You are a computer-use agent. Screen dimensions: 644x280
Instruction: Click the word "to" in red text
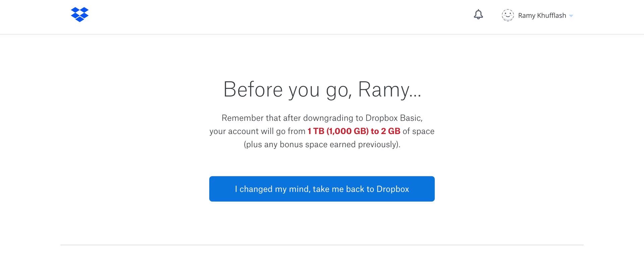(x=375, y=131)
